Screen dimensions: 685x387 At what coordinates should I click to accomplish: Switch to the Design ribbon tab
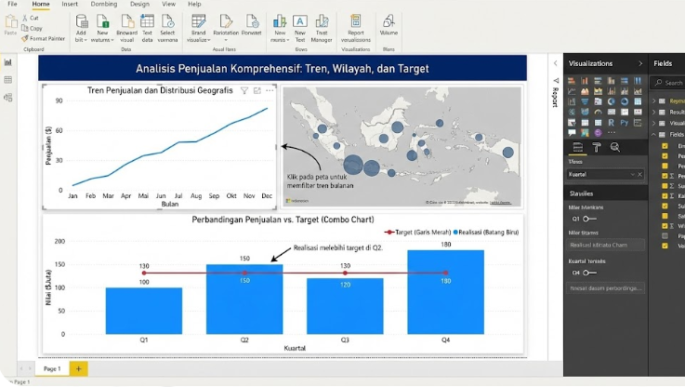(140, 4)
